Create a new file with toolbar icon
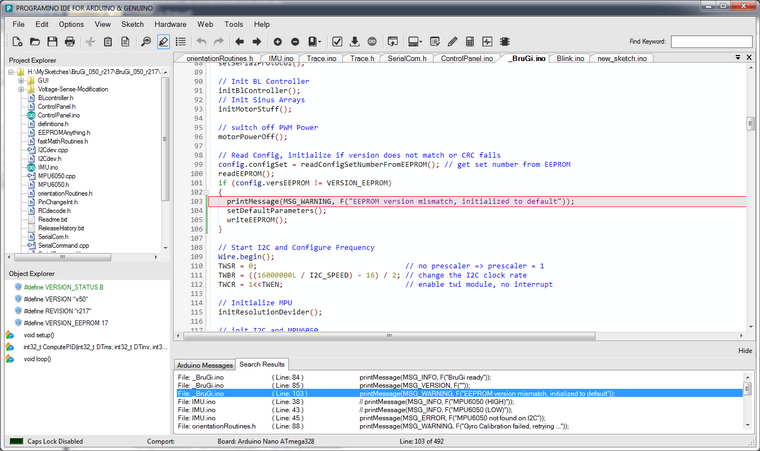Image resolution: width=760 pixels, height=451 pixels. [17, 42]
